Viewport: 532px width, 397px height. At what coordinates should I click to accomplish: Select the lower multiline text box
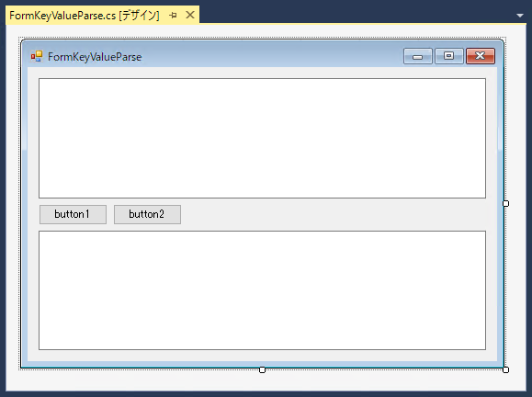click(x=262, y=290)
